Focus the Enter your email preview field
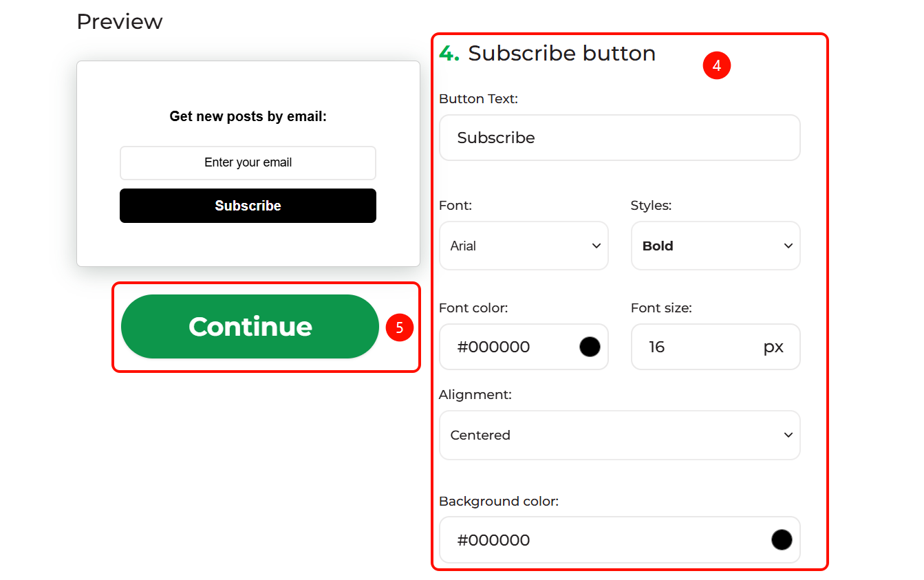The height and width of the screenshot is (580, 924). coord(248,163)
